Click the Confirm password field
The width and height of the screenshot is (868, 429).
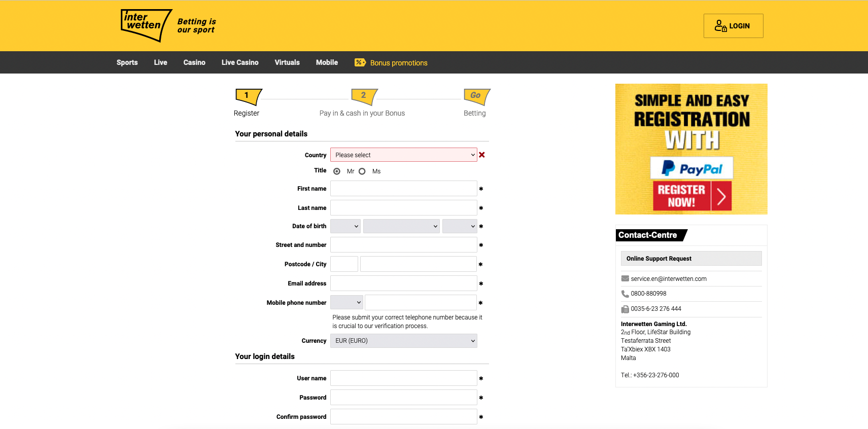point(404,417)
